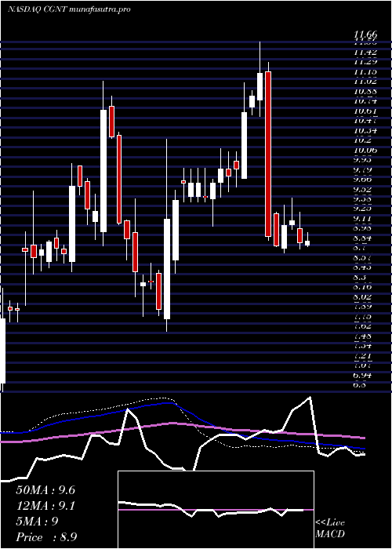Viewport: 392px width, 549px height.
Task: Open the MACD inset panel
Action: (x=216, y=510)
